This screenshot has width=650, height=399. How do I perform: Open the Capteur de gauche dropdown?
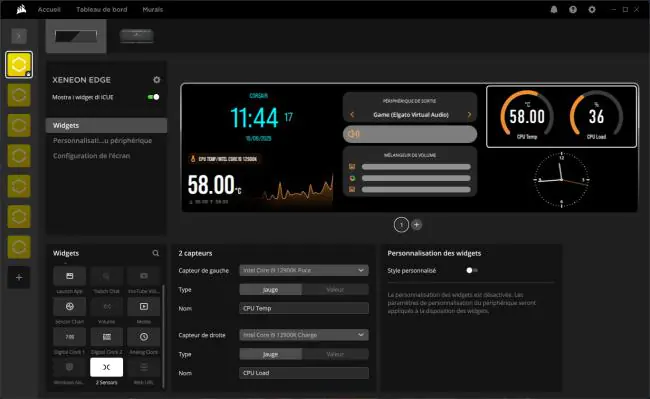304,270
